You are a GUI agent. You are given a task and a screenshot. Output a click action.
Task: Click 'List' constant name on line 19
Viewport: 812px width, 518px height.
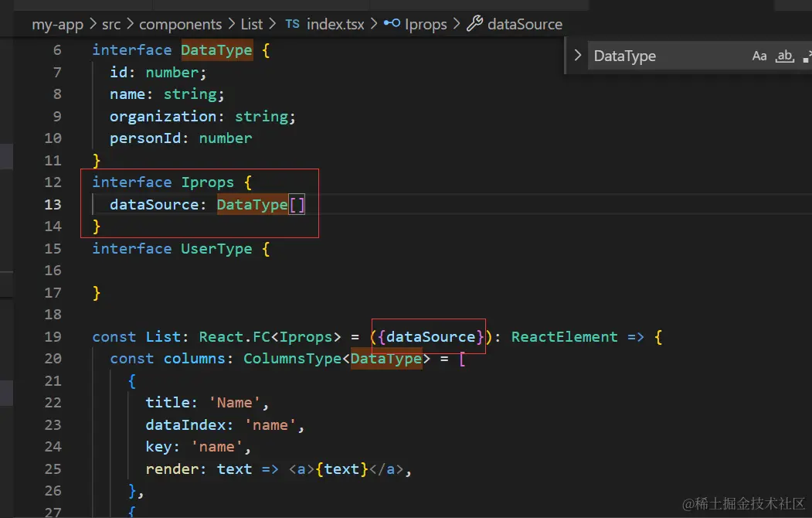pyautogui.click(x=163, y=337)
